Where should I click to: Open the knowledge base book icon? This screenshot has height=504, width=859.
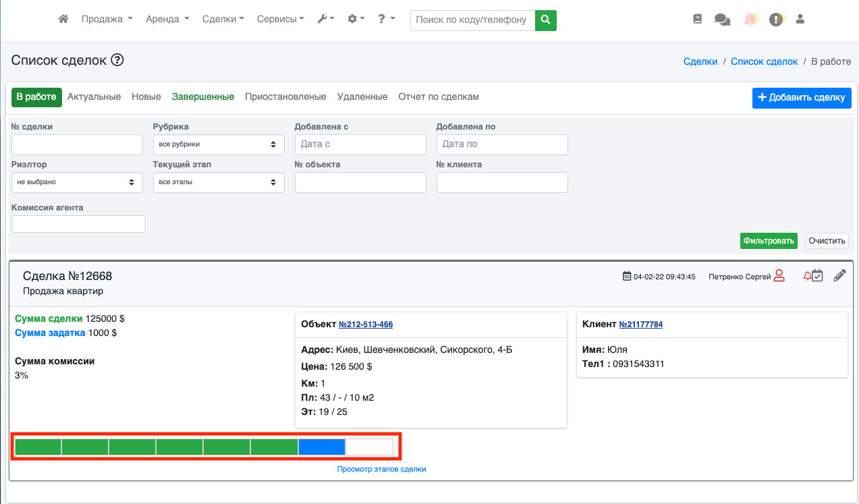click(698, 20)
